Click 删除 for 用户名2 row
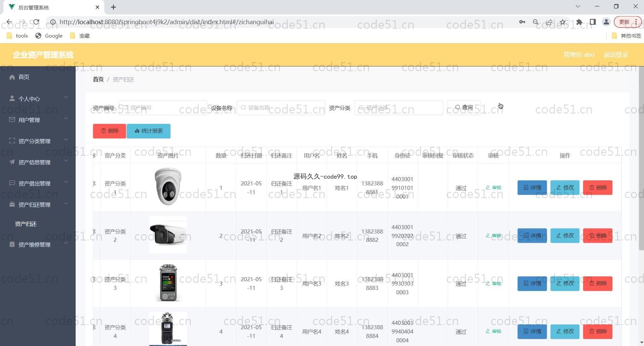 598,235
